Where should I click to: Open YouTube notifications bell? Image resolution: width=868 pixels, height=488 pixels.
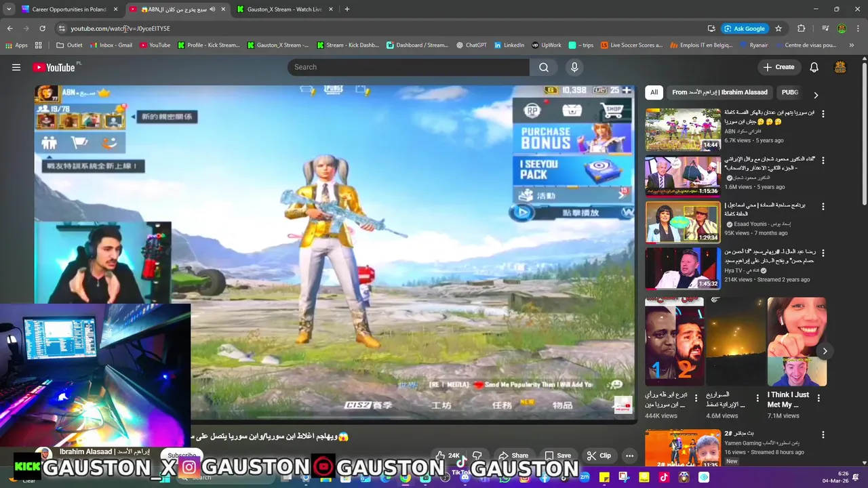point(814,67)
